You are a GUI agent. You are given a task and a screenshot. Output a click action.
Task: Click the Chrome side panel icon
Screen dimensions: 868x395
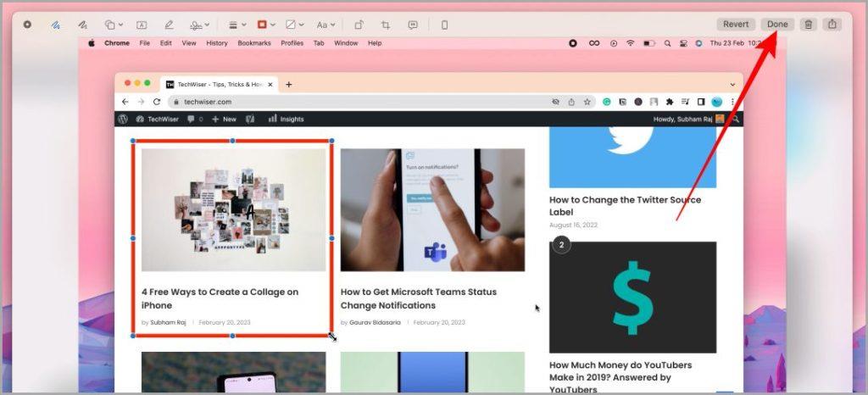[x=701, y=102]
